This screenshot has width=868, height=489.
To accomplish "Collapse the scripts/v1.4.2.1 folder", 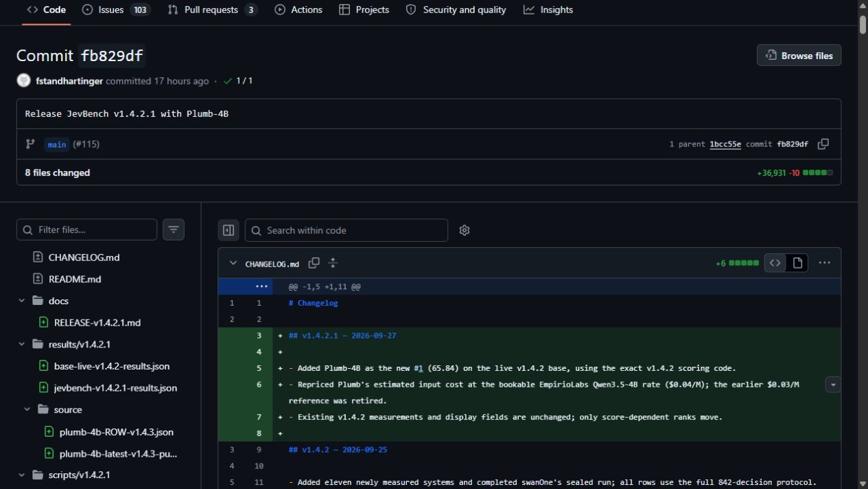I will pos(22,475).
